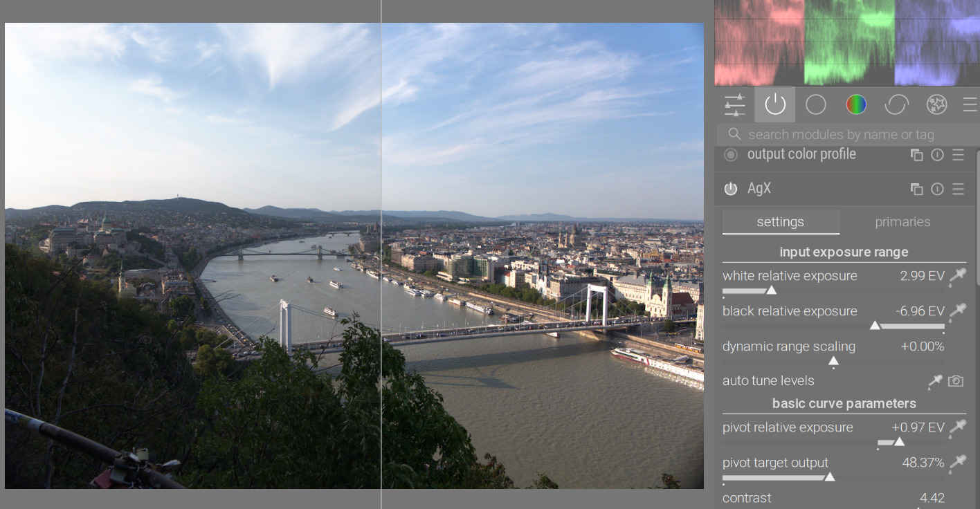Open the quick access panel sliders icon
Image resolution: width=980 pixels, height=509 pixels.
[x=734, y=105]
